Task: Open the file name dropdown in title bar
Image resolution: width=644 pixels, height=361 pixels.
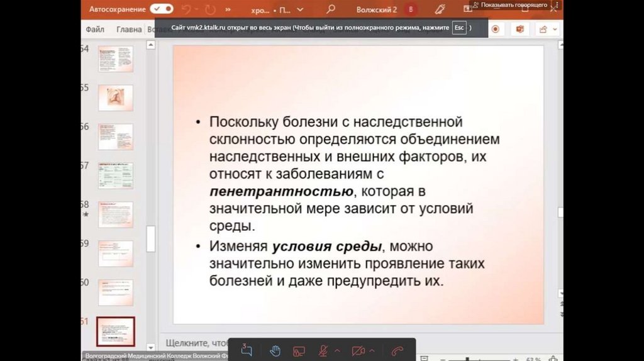Action: tap(300, 10)
